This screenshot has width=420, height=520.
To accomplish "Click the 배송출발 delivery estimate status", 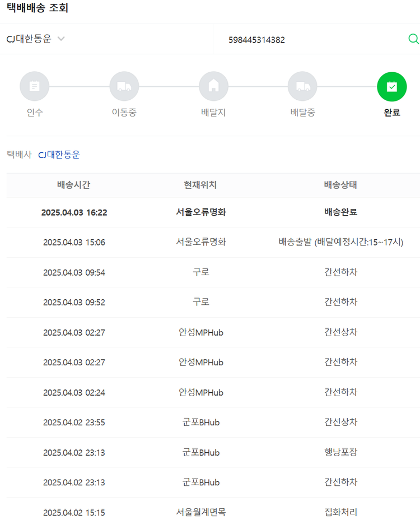I will point(340,242).
